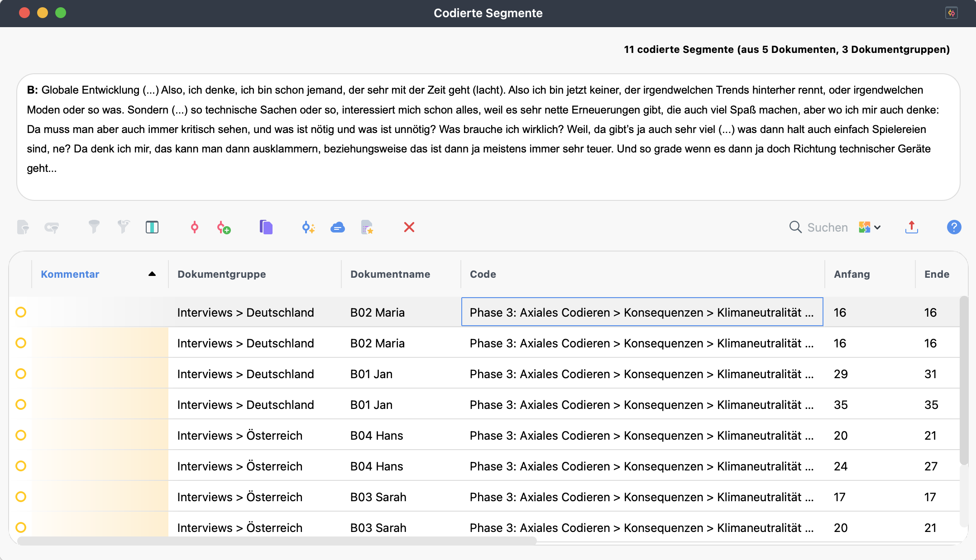The width and height of the screenshot is (976, 560).
Task: Toggle circle marker of first B04 Hans row
Action: (21, 435)
